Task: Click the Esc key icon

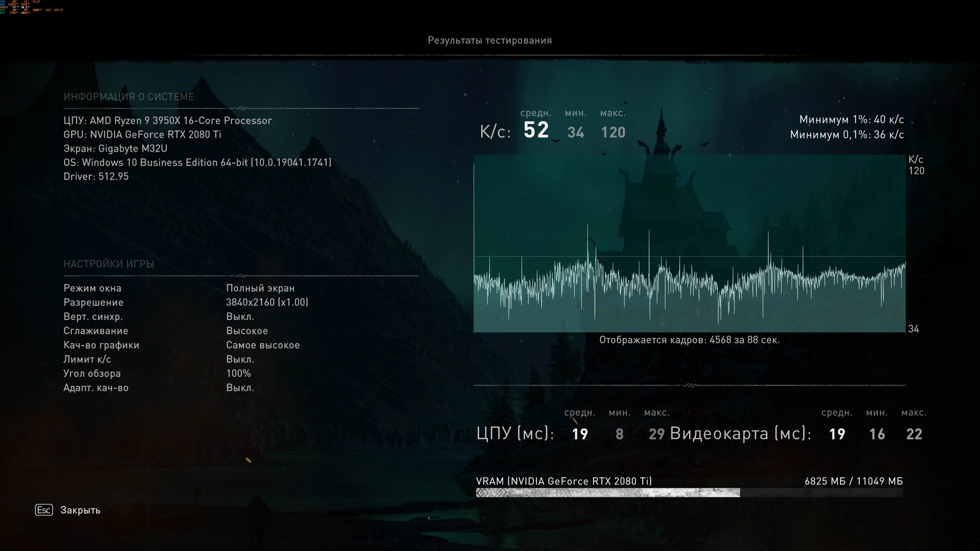Action: click(x=44, y=510)
